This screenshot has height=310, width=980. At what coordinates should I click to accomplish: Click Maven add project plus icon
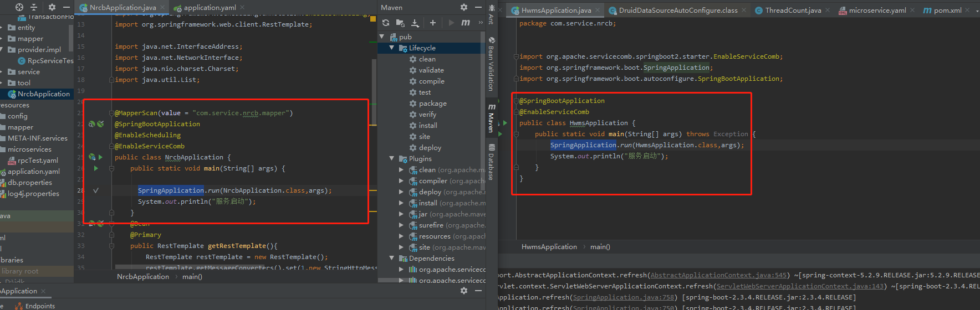(433, 23)
